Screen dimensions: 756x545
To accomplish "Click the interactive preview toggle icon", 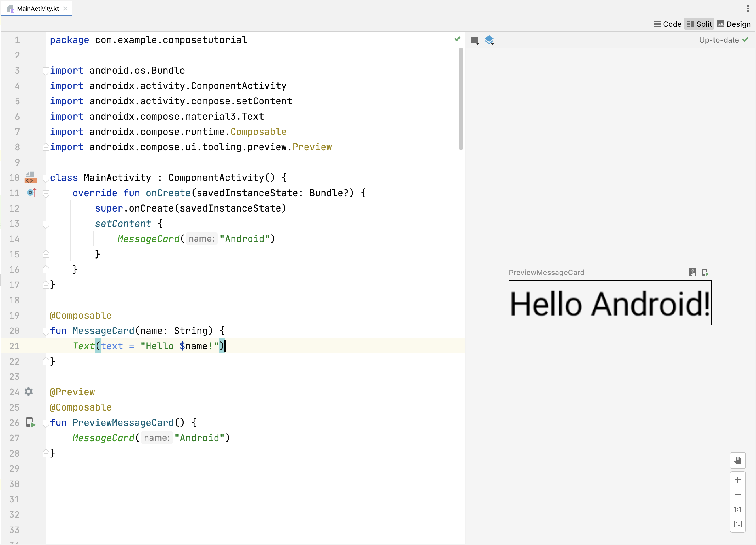I will point(693,272).
